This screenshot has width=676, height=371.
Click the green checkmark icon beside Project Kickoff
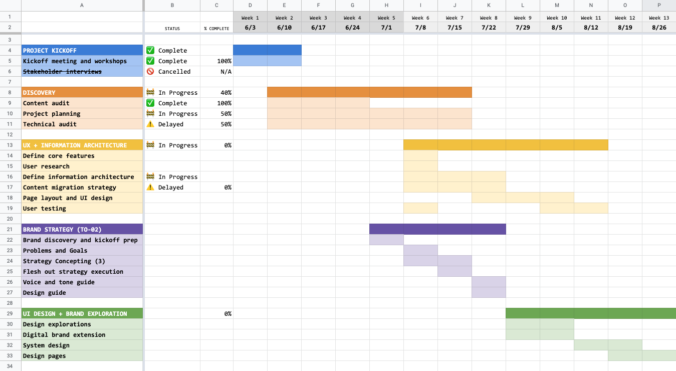[150, 50]
